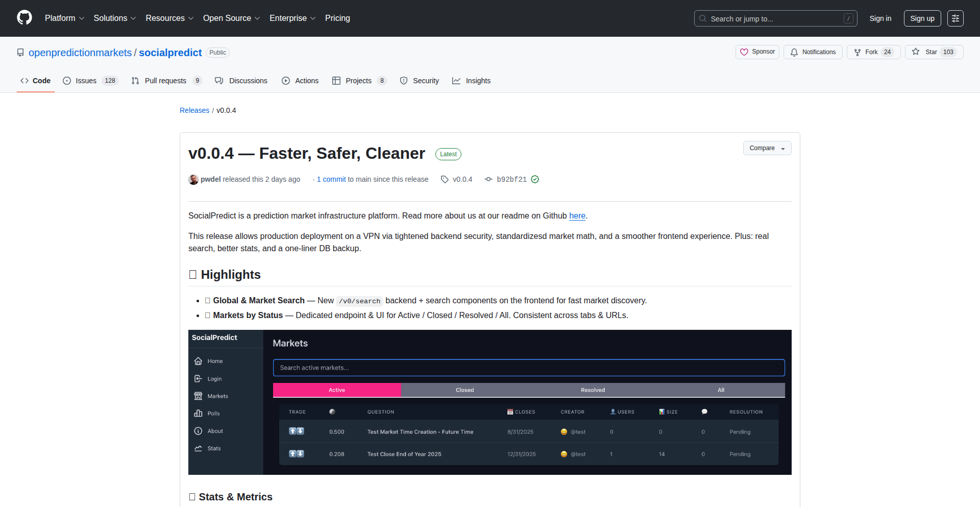The width and height of the screenshot is (980, 507).
Task: Click the commit icon beside b92bf21
Action: (x=488, y=179)
